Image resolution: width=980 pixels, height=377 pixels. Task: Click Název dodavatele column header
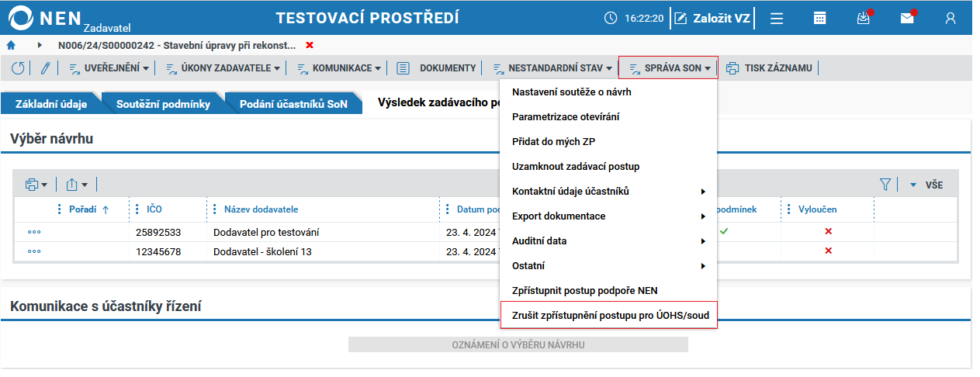tap(261, 209)
